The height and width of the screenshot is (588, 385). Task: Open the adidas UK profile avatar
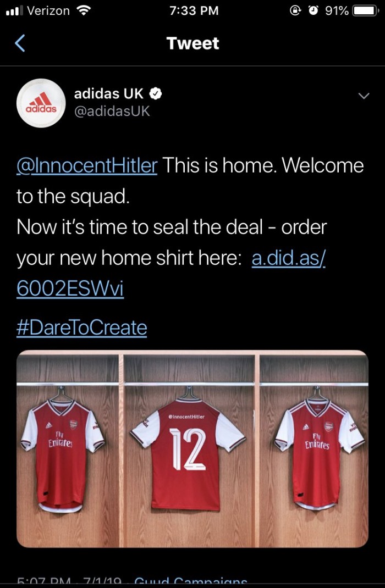tap(42, 103)
